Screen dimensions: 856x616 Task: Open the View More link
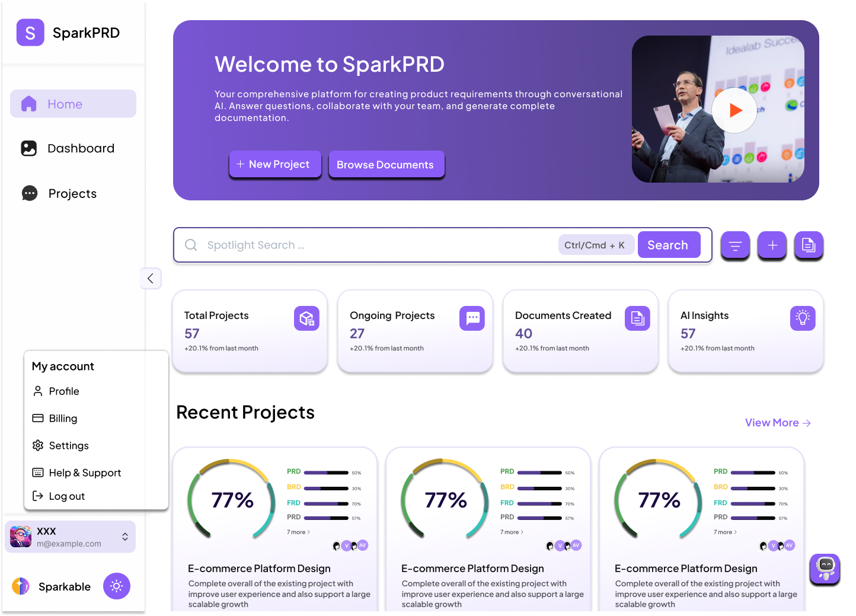coord(777,423)
